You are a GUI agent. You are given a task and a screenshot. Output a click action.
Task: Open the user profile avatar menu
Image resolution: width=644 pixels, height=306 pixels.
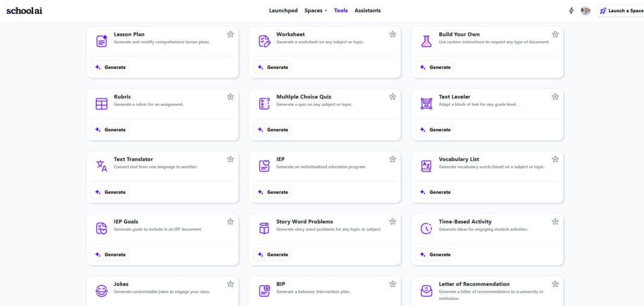[586, 11]
